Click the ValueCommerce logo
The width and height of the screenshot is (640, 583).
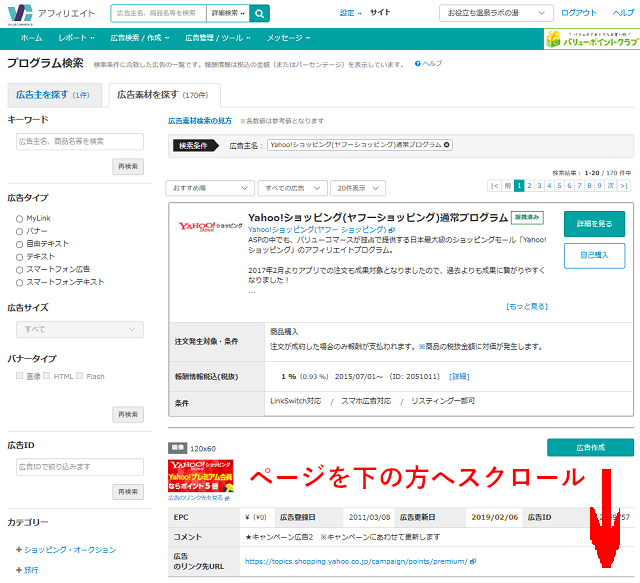20,14
